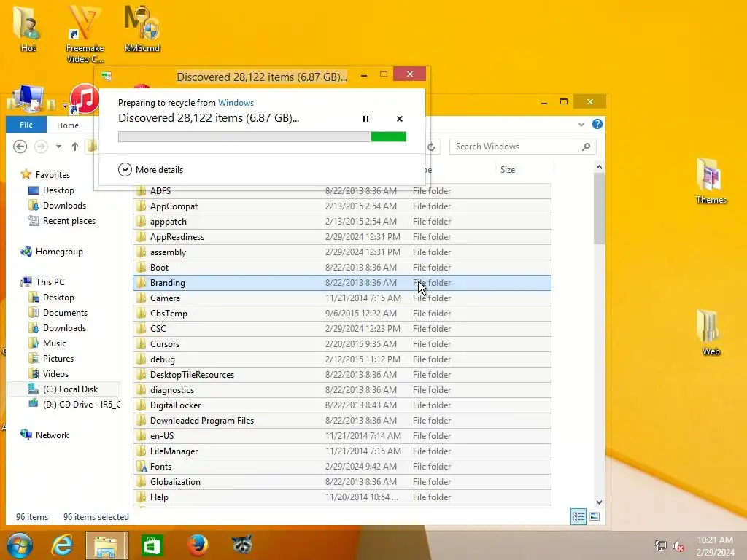
Task: Click the green recycle progress bar
Action: (x=262, y=137)
